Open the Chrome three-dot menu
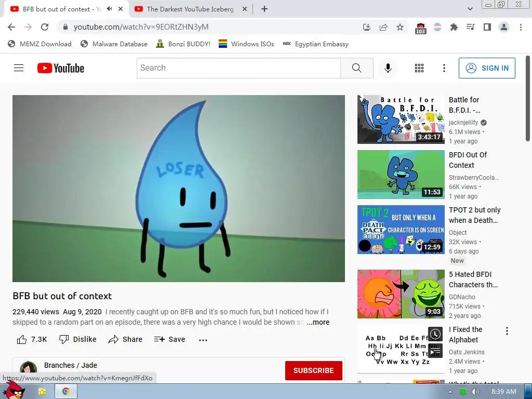Image resolution: width=532 pixels, height=399 pixels. point(521,27)
